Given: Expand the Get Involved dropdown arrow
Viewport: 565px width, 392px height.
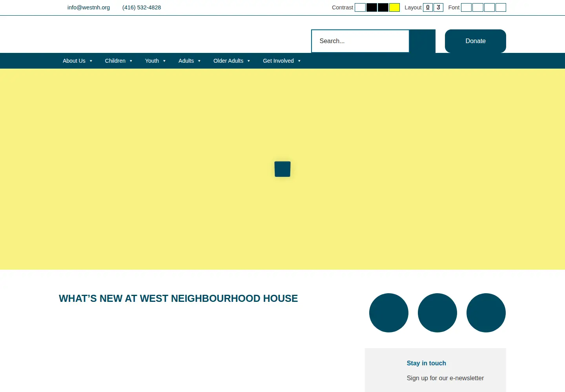Looking at the screenshot, I should point(299,61).
